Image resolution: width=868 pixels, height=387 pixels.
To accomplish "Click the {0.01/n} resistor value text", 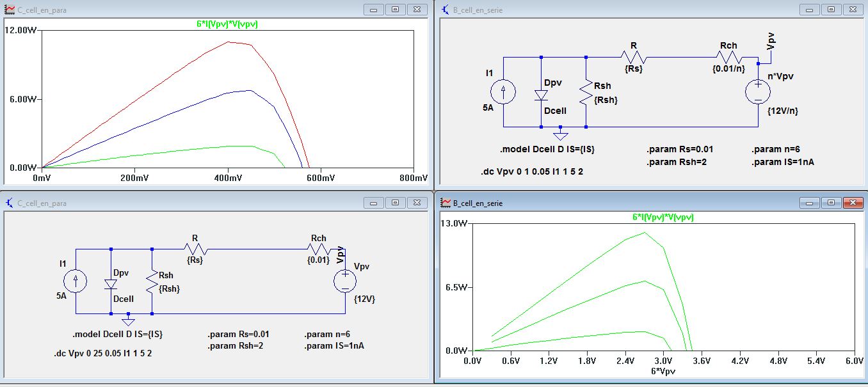I will click(x=728, y=69).
